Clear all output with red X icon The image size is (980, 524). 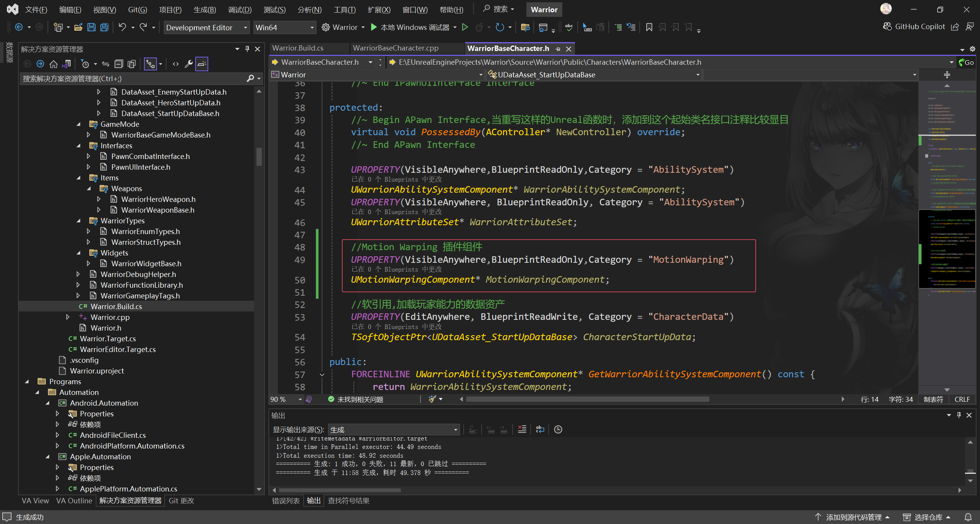pyautogui.click(x=522, y=429)
